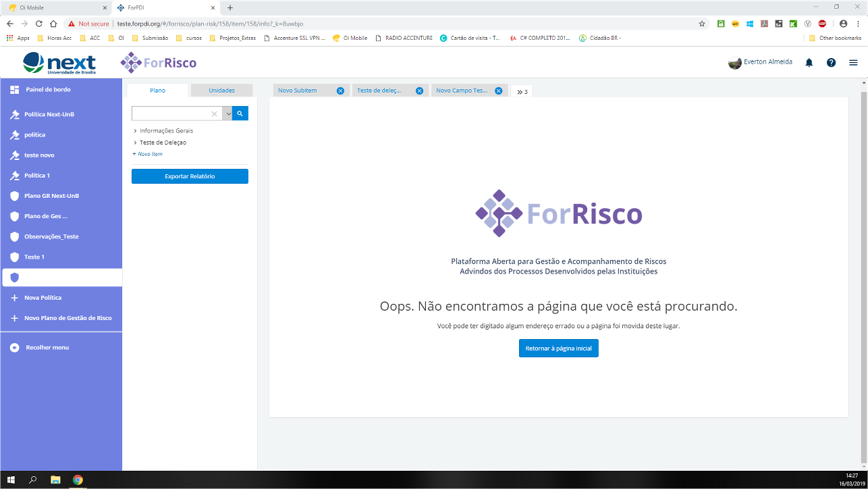The height and width of the screenshot is (489, 868).
Task: Switch to the Unidades tab
Action: coord(221,89)
